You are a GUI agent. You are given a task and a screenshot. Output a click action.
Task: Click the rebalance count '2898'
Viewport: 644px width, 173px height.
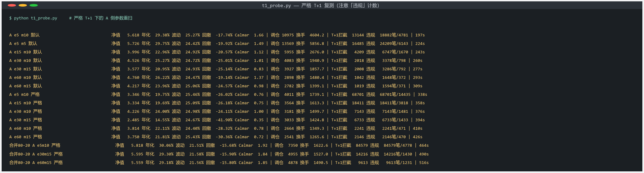289,77
